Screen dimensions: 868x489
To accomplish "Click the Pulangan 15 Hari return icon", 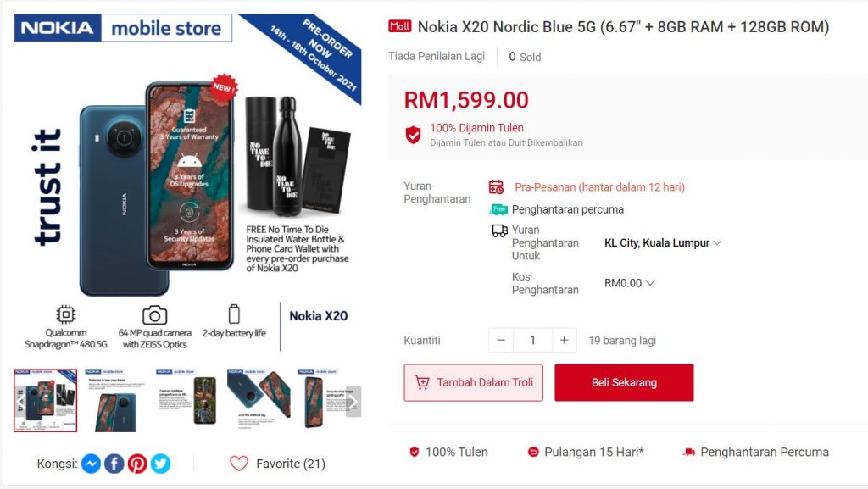I will (x=532, y=452).
